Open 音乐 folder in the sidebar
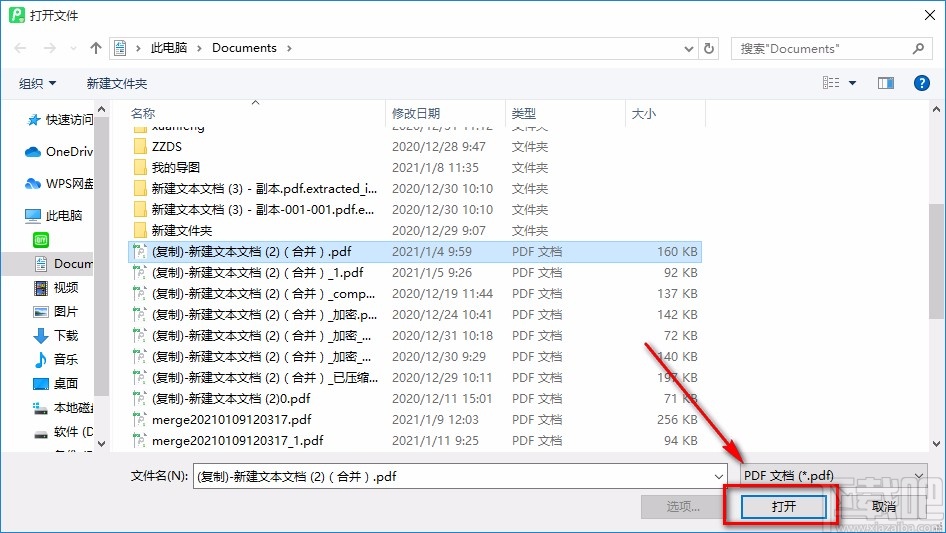This screenshot has height=533, width=946. click(x=56, y=359)
